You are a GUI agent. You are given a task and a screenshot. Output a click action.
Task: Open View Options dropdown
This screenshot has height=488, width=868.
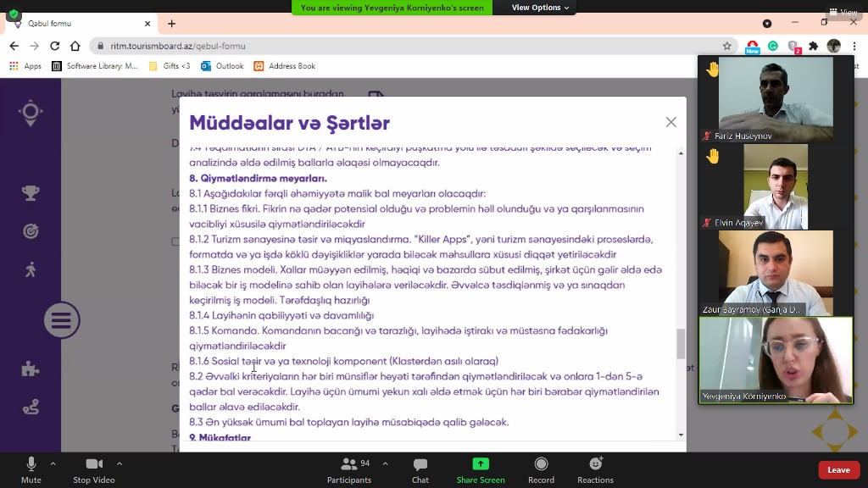tap(540, 8)
